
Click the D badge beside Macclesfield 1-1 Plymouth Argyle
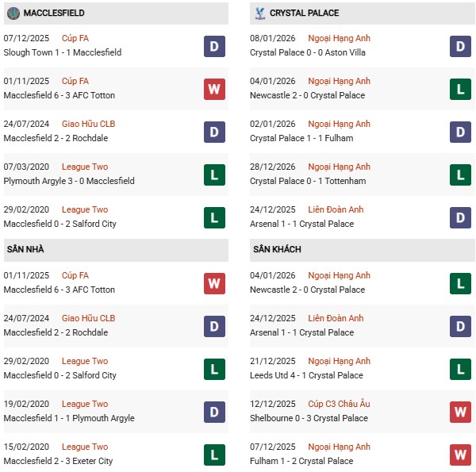click(214, 412)
